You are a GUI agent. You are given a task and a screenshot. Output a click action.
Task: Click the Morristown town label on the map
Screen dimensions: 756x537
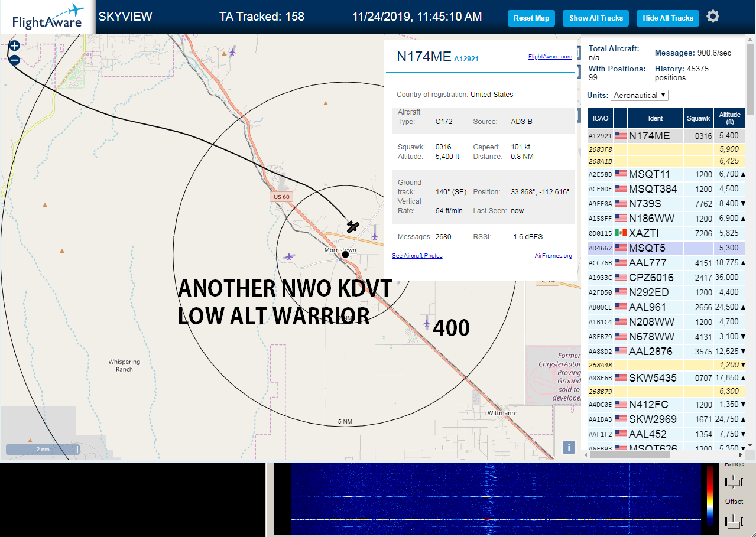click(340, 250)
